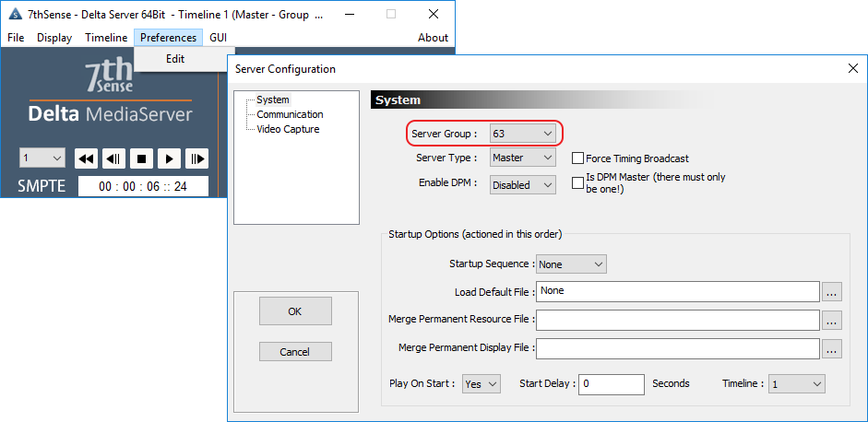Click the Load Default File field
Image resolution: width=868 pixels, height=422 pixels.
click(x=678, y=291)
